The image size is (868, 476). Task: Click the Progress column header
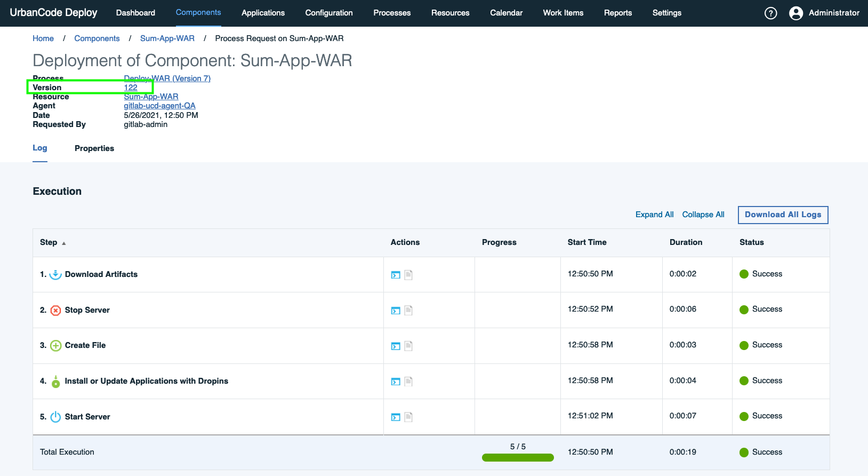[x=499, y=242]
